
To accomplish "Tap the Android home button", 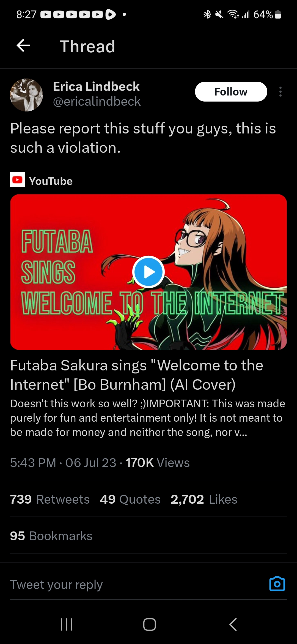I will (x=150, y=624).
